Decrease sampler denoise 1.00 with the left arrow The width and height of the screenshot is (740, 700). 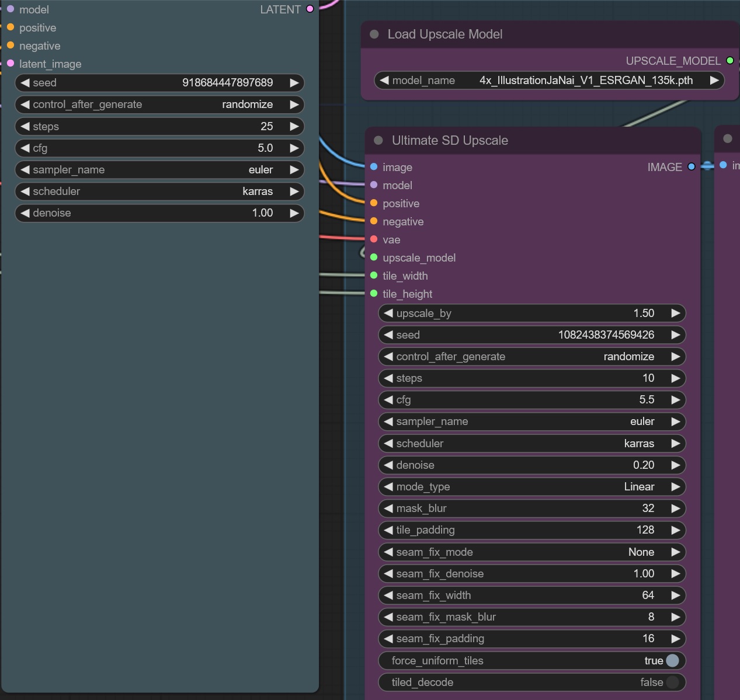[25, 213]
